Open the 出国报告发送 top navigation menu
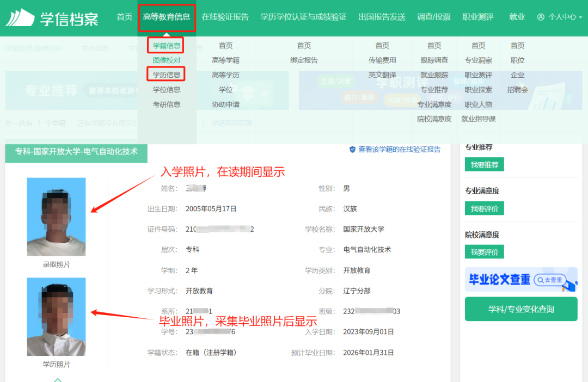 382,17
